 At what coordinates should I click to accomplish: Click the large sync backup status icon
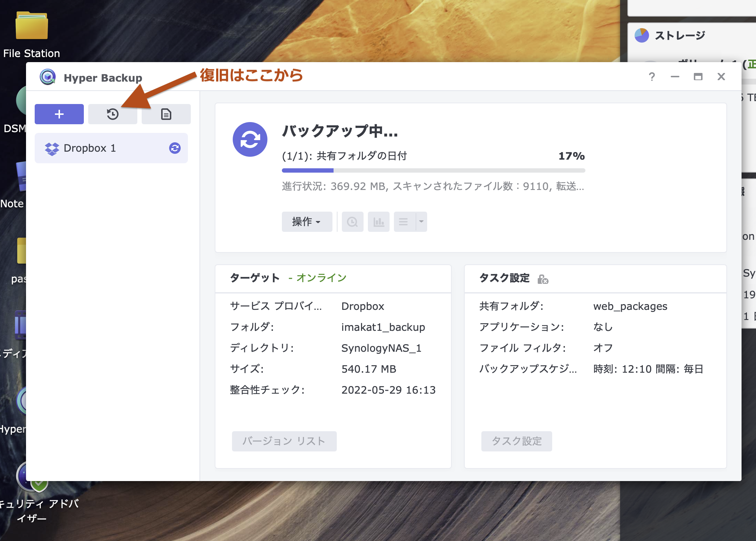point(250,139)
